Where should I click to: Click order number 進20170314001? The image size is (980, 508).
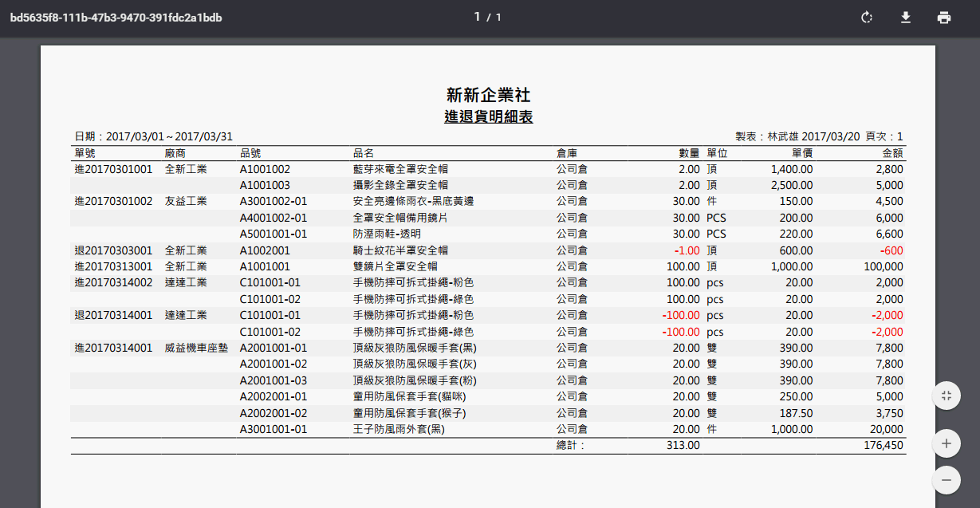click(x=113, y=348)
